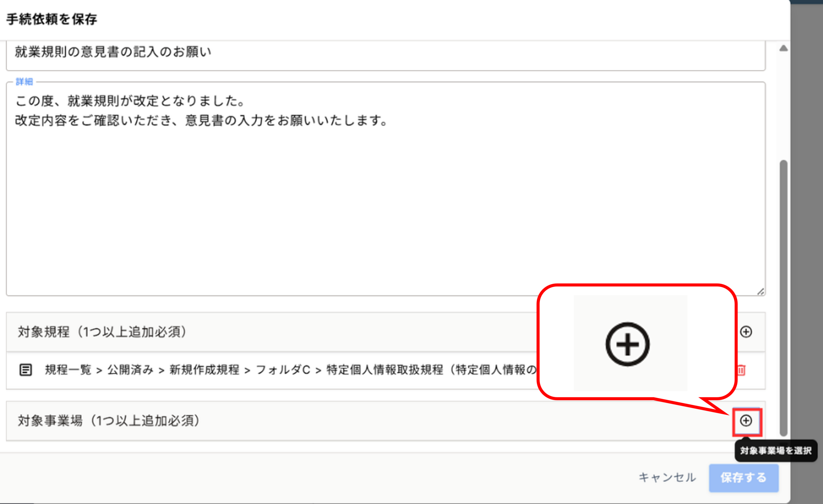
Task: Click inside the 詳細 text area
Action: point(384,200)
